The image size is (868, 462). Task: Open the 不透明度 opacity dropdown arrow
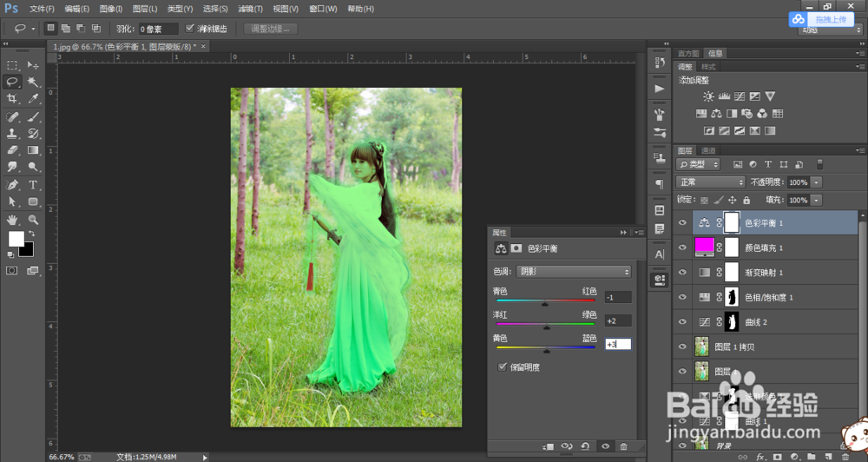(816, 182)
